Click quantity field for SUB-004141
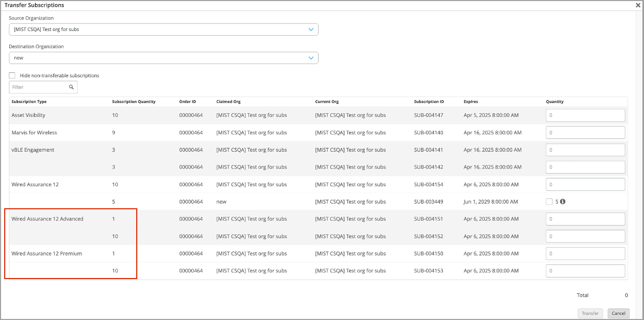 [585, 150]
